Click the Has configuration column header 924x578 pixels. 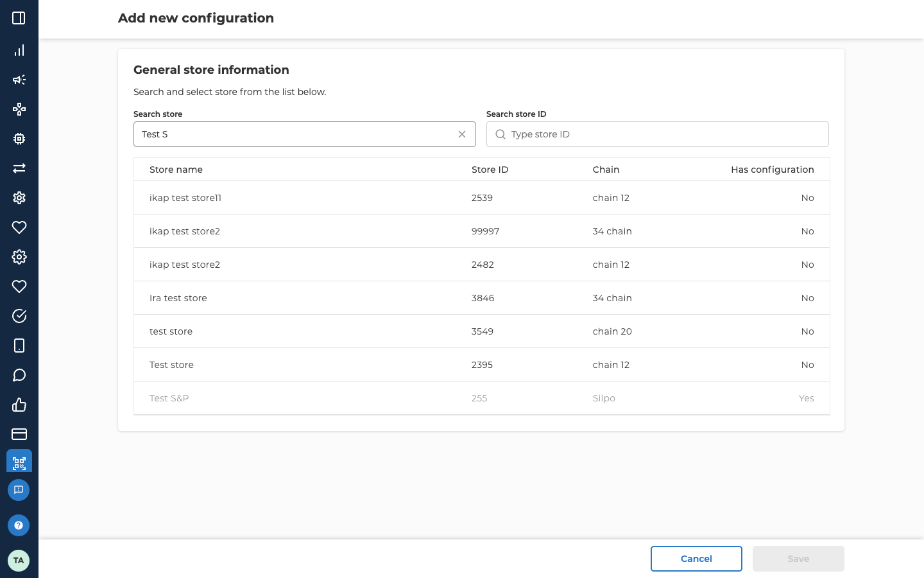[x=773, y=170]
